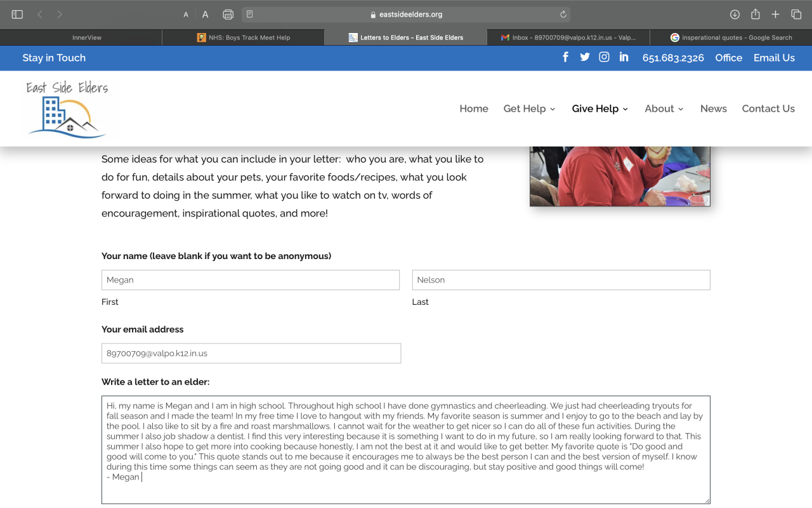Visit East Side Elders Instagram page
Screen dimensions: 812x508
pyautogui.click(x=605, y=57)
